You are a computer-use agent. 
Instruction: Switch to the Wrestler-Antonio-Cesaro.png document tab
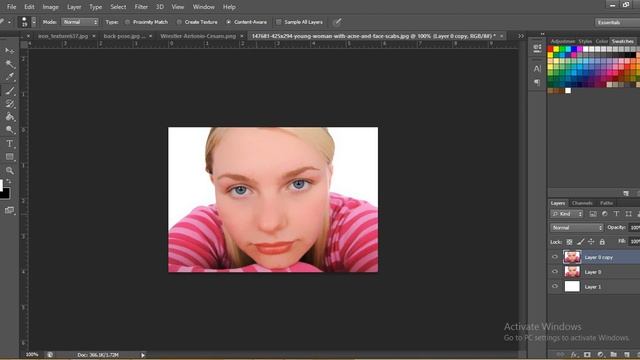[x=198, y=36]
